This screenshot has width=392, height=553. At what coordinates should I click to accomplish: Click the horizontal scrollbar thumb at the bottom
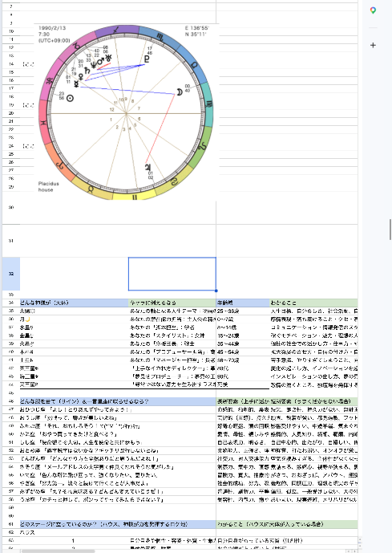[58, 551]
